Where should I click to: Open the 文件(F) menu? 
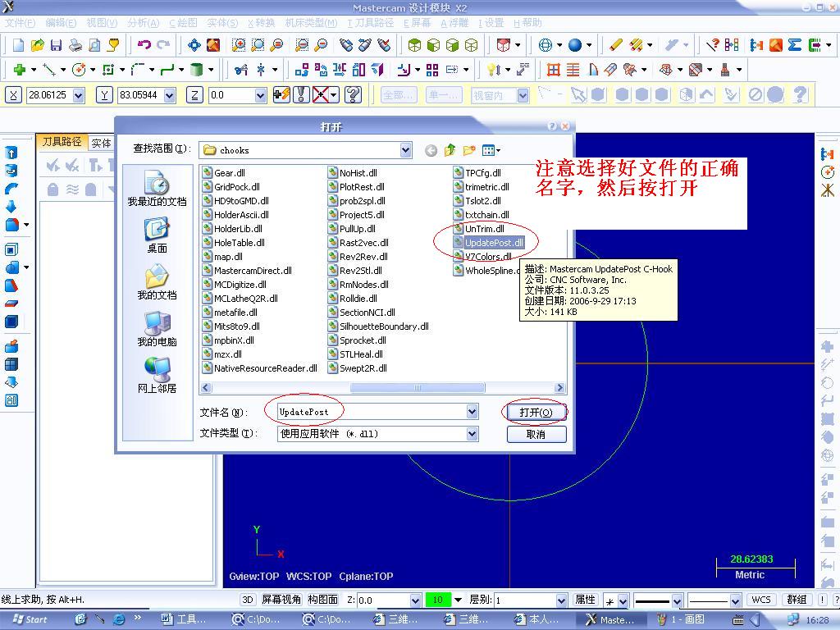click(20, 23)
